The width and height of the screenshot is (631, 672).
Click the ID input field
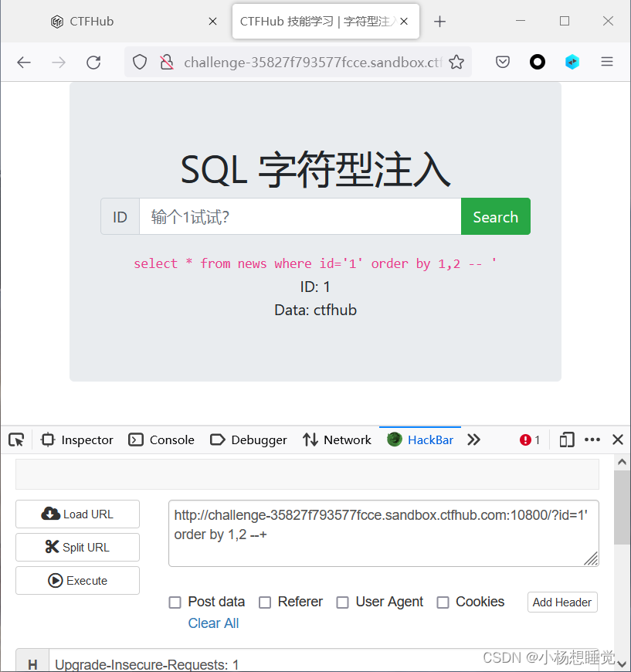click(x=300, y=216)
